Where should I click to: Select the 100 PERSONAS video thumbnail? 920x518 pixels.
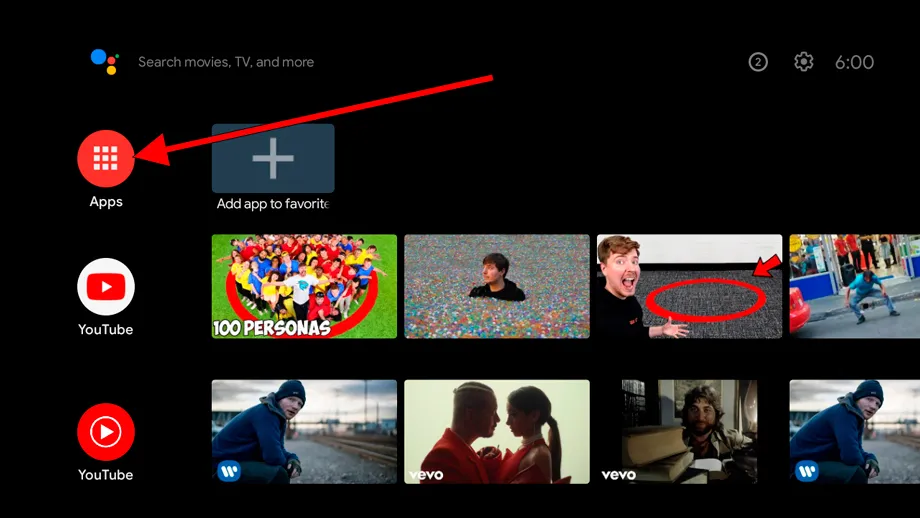(304, 286)
